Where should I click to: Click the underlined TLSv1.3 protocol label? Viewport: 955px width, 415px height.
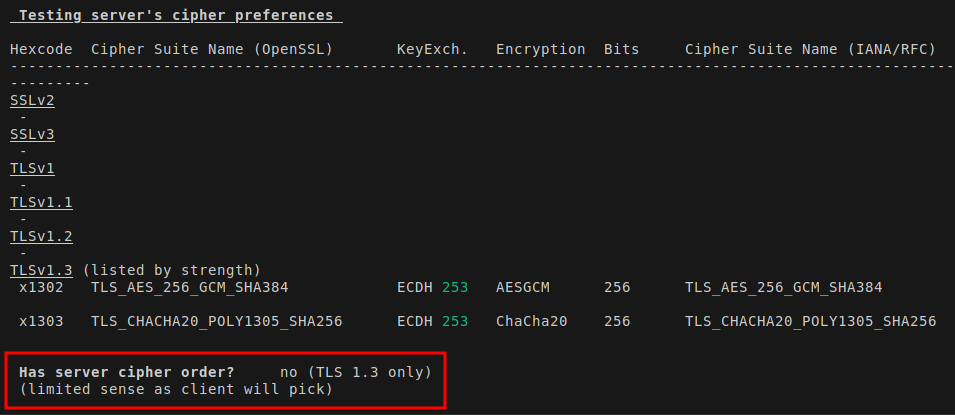(41, 270)
